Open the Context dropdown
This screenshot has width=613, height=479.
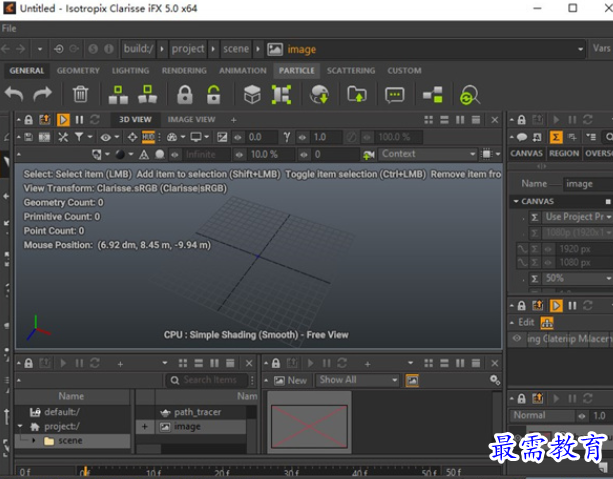coord(428,154)
